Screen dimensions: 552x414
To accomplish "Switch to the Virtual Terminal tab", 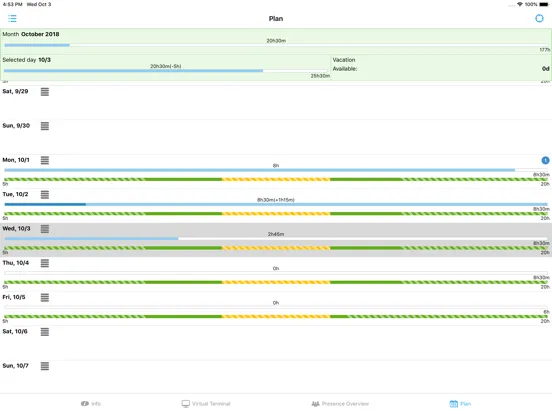I will coord(206,403).
